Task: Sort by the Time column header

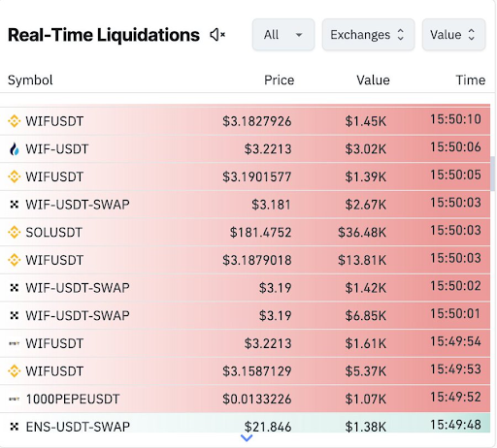Action: (x=471, y=80)
